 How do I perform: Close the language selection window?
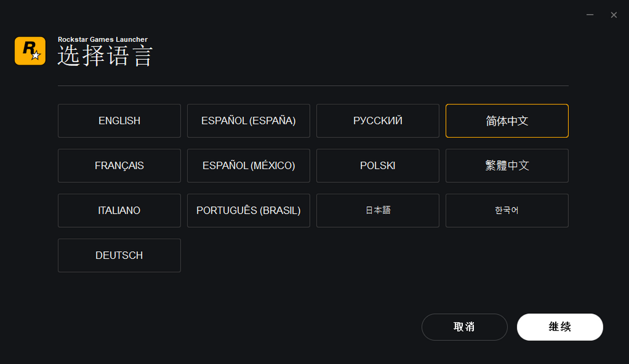614,15
